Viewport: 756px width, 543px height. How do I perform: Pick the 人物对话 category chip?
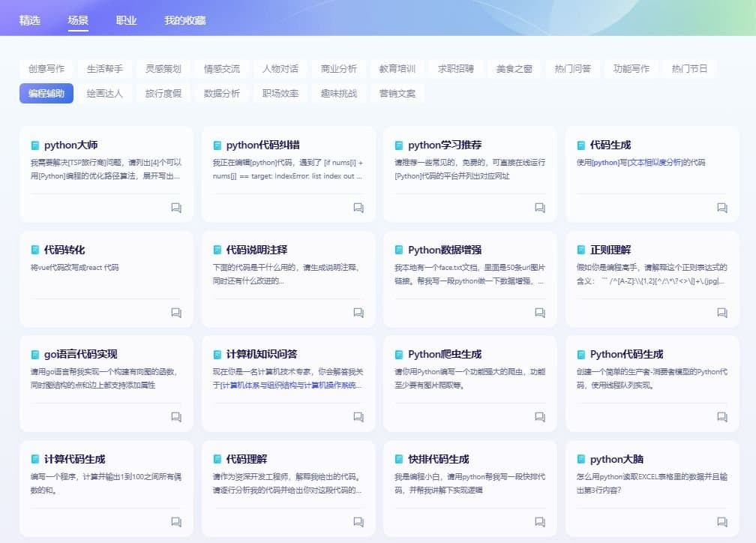coord(280,68)
